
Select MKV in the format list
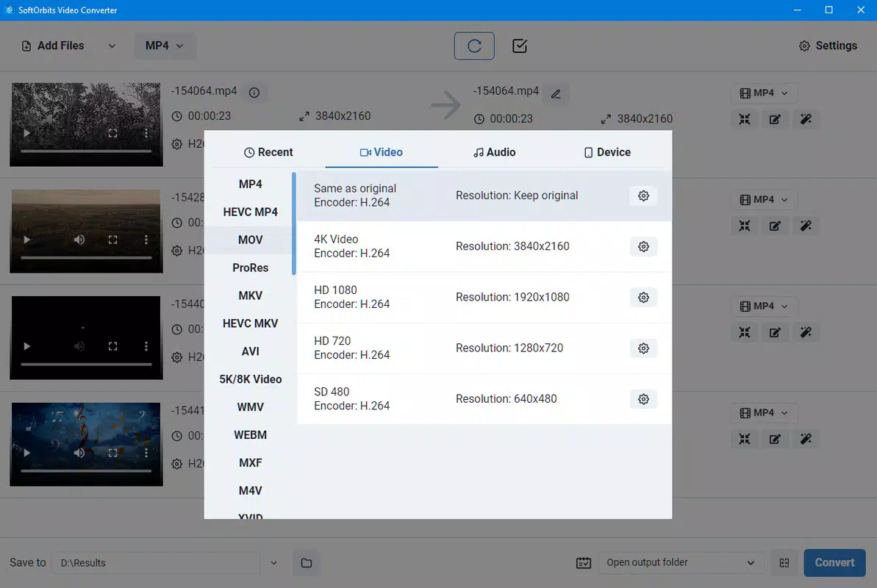click(250, 295)
